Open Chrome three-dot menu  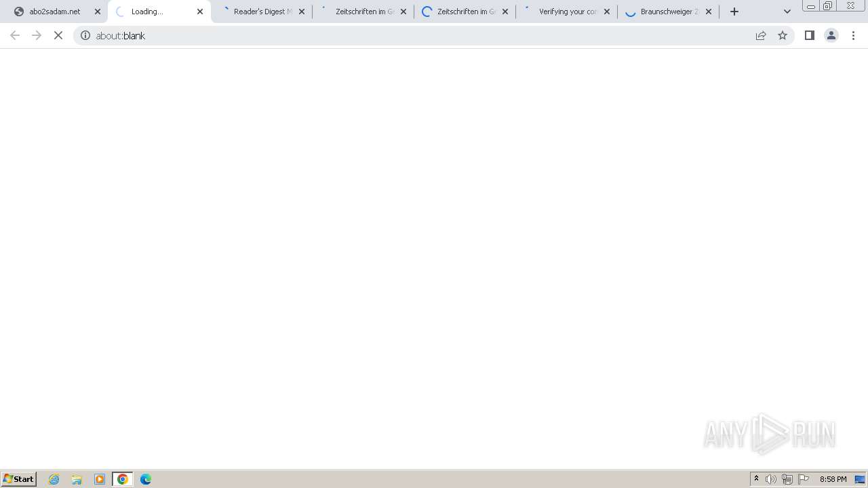(854, 35)
